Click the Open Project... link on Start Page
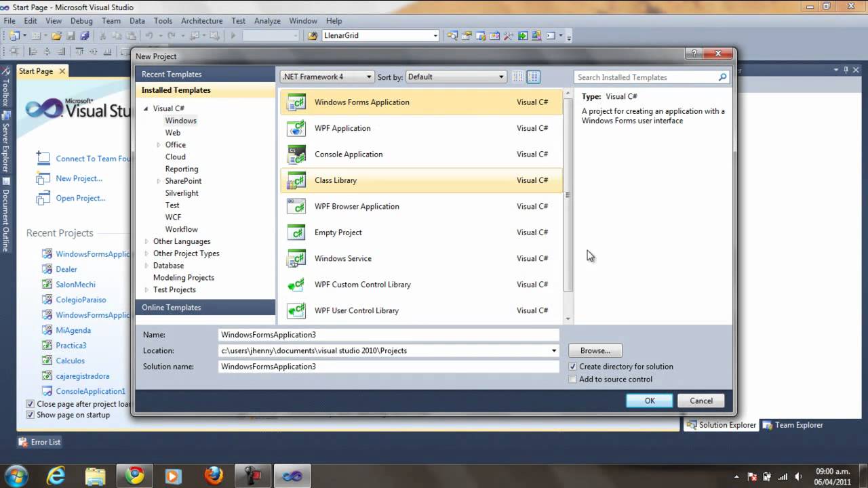Image resolution: width=868 pixels, height=488 pixels. pyautogui.click(x=81, y=199)
